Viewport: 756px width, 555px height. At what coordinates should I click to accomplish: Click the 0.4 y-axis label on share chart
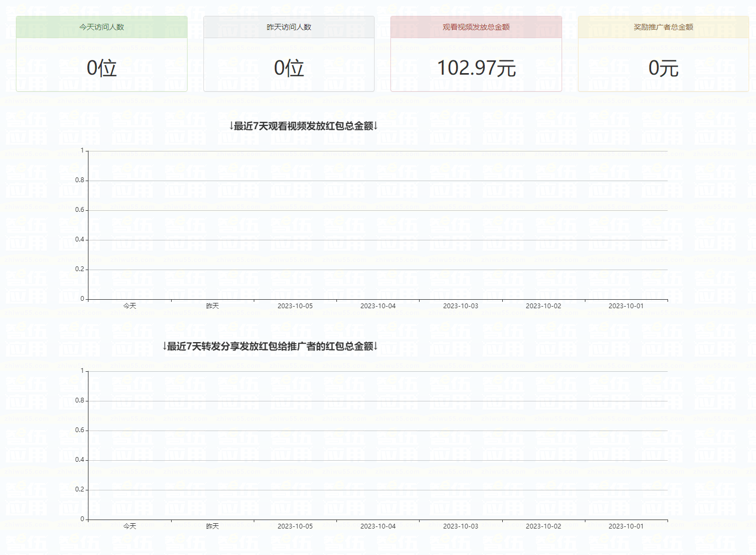79,460
